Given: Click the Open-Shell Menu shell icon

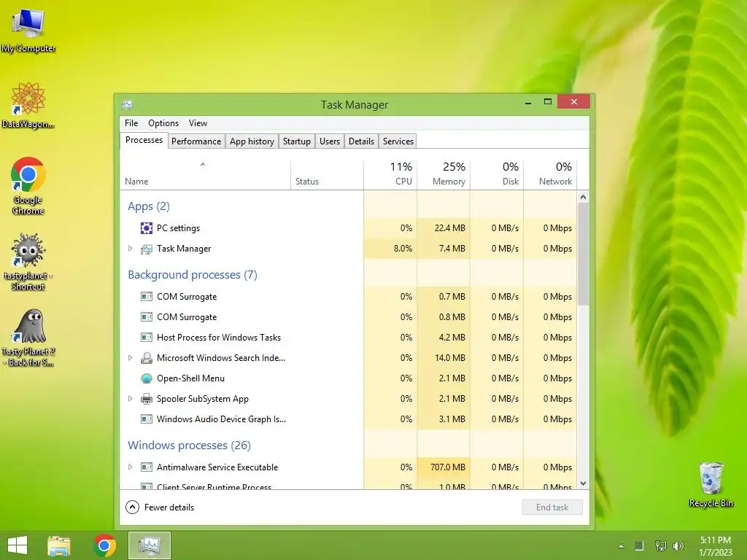Looking at the screenshot, I should (x=146, y=378).
